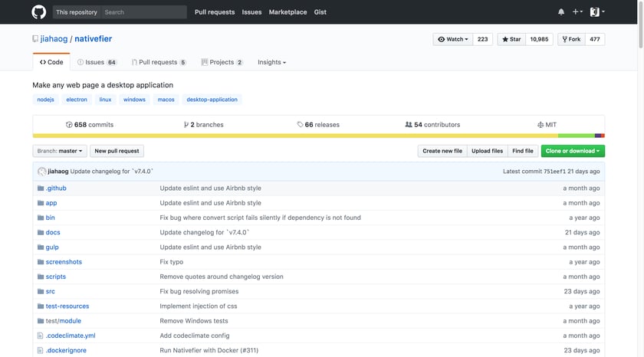Switch to the Issues tab

point(97,62)
